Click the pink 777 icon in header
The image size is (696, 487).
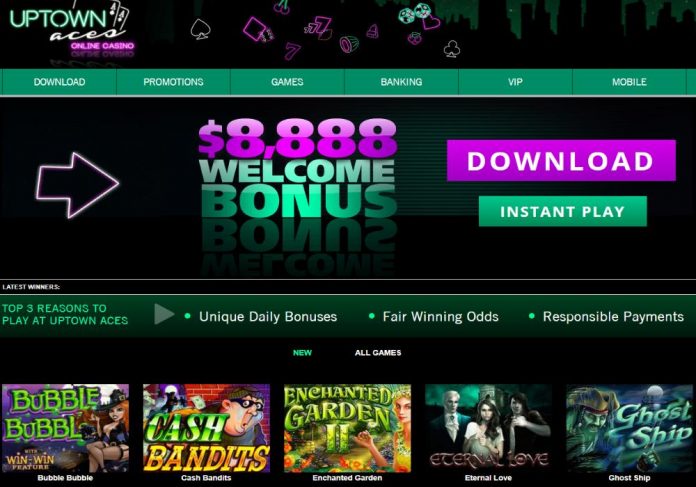coord(318,26)
